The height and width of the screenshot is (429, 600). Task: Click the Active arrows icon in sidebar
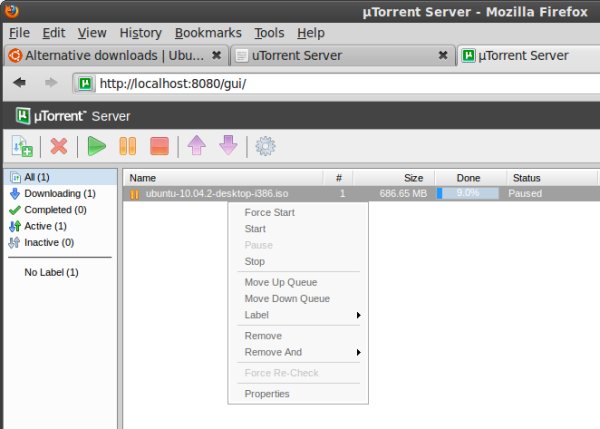15,226
